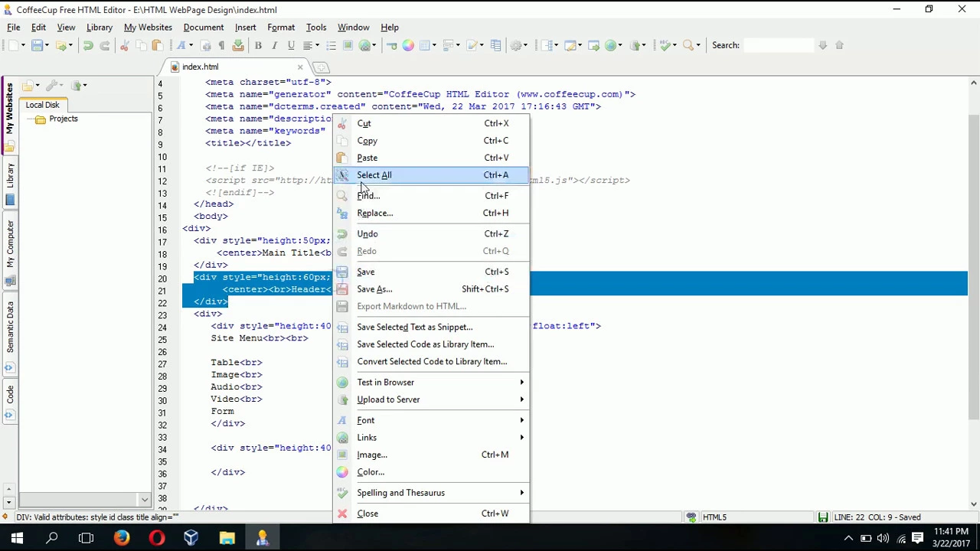980x551 pixels.
Task: Choose Close in the context menu
Action: pyautogui.click(x=431, y=514)
